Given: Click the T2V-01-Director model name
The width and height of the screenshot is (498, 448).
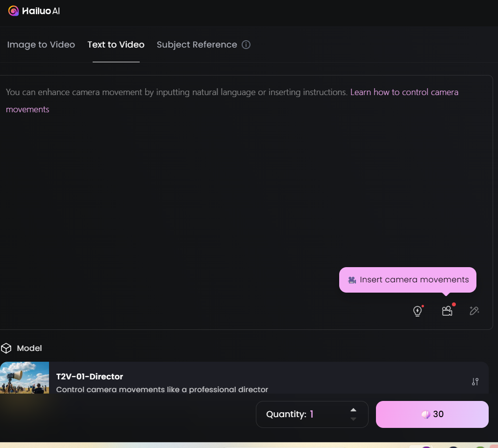Looking at the screenshot, I should [90, 376].
